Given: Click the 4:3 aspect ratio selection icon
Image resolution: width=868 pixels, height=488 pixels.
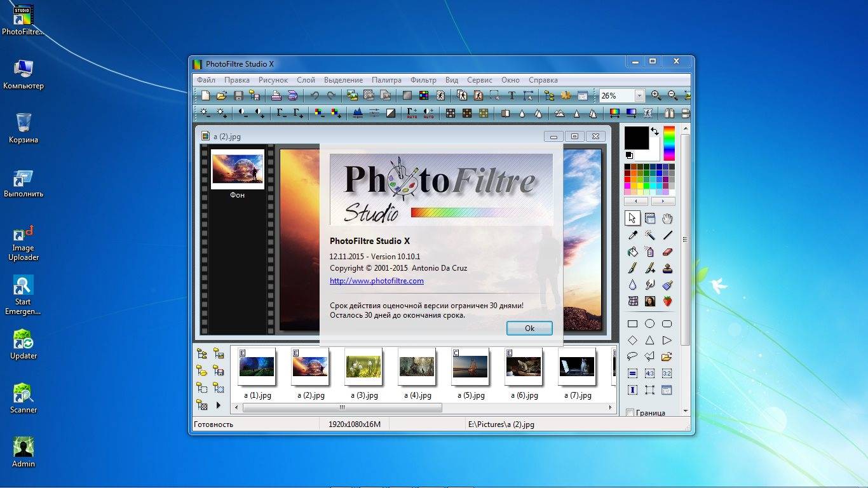Looking at the screenshot, I should click(x=649, y=373).
